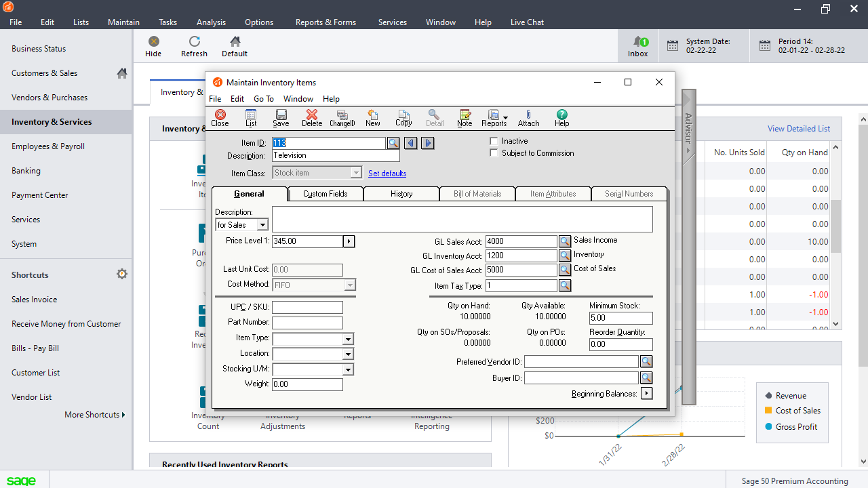
Task: Click the Save icon in item toolbar
Action: coord(281,118)
